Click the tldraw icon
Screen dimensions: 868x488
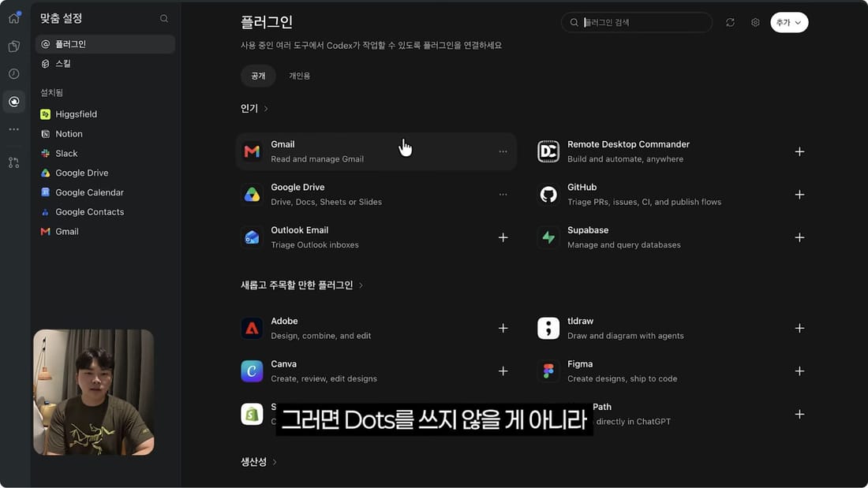pyautogui.click(x=548, y=328)
